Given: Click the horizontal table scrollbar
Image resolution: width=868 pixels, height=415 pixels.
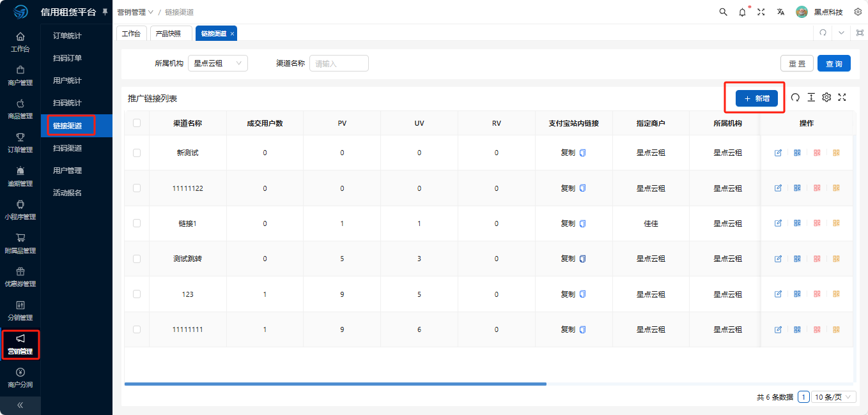Looking at the screenshot, I should click(x=335, y=384).
